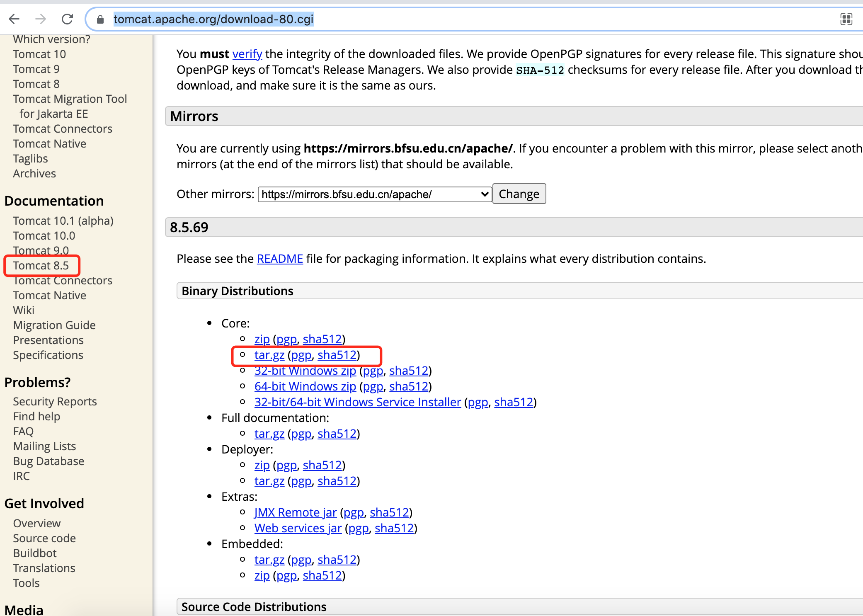
Task: Open pgp signature for Core tar.gz
Action: click(x=301, y=355)
